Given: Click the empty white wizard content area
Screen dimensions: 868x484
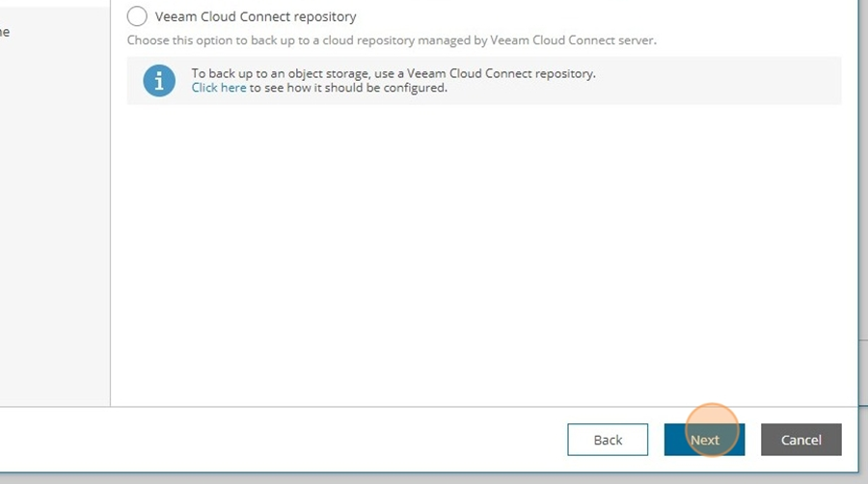Looking at the screenshot, I should (x=484, y=255).
